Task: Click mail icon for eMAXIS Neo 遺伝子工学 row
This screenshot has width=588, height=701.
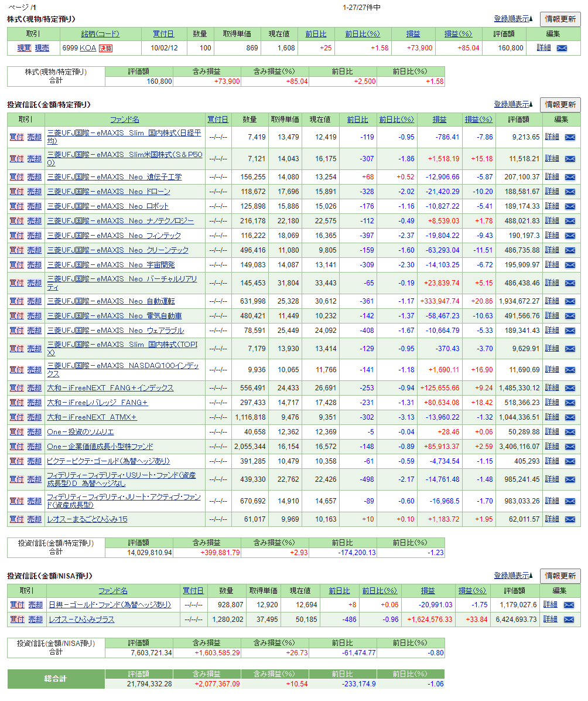Action: pyautogui.click(x=570, y=177)
